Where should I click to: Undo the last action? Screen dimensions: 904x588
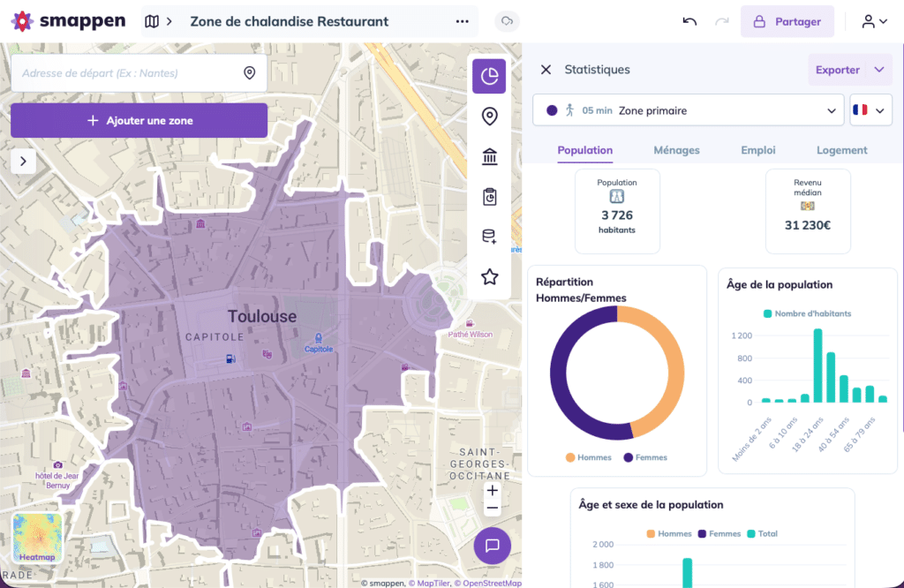[x=689, y=21]
